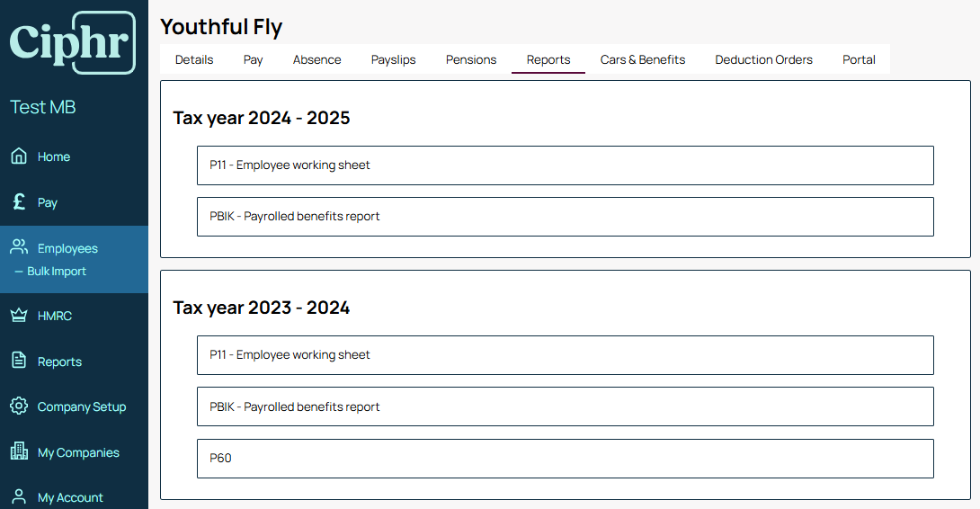Switch to the Details tab
This screenshot has width=980, height=509.
click(193, 59)
